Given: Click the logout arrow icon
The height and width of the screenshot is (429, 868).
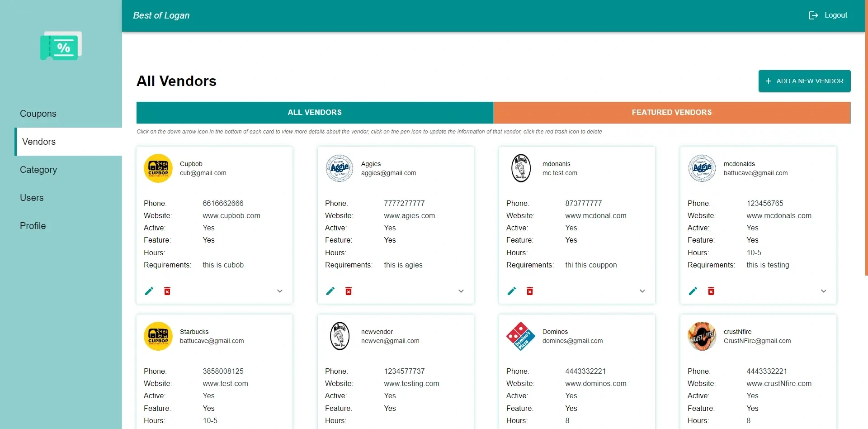Looking at the screenshot, I should point(813,15).
